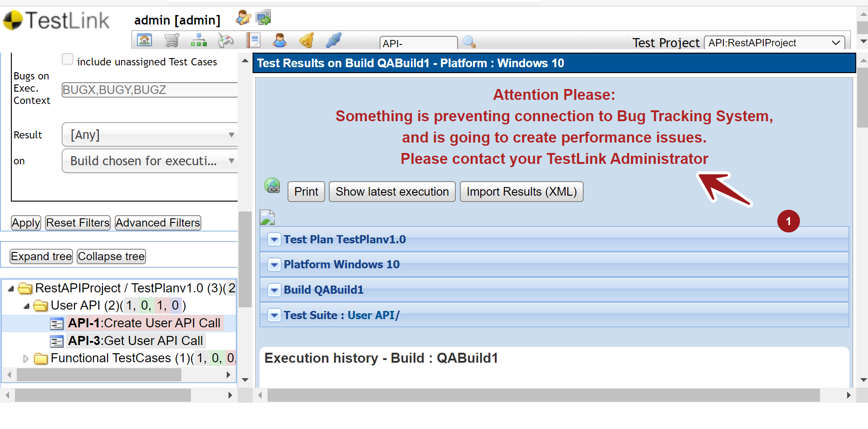Click the bell Events icon
The image size is (868, 429).
point(307,41)
